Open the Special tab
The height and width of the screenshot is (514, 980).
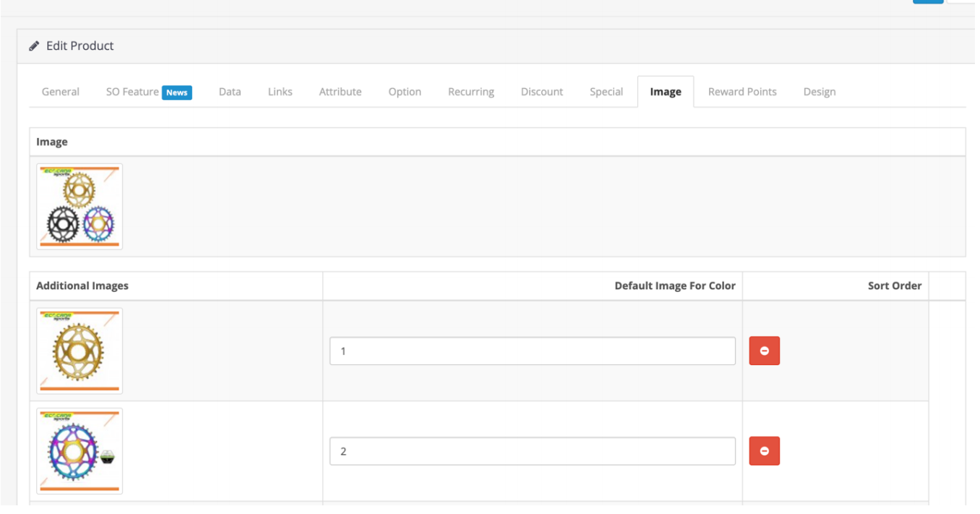(606, 92)
